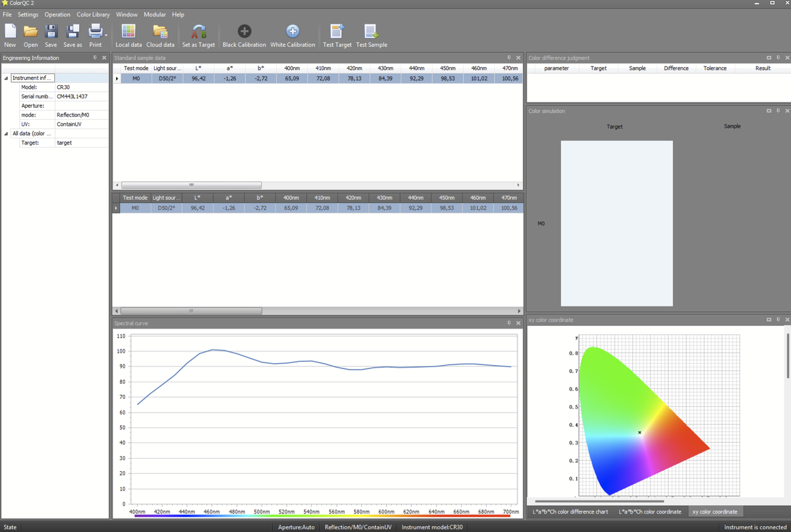Viewport: 791px width, 532px height.
Task: Open the Print dropdown arrow
Action: [105, 34]
